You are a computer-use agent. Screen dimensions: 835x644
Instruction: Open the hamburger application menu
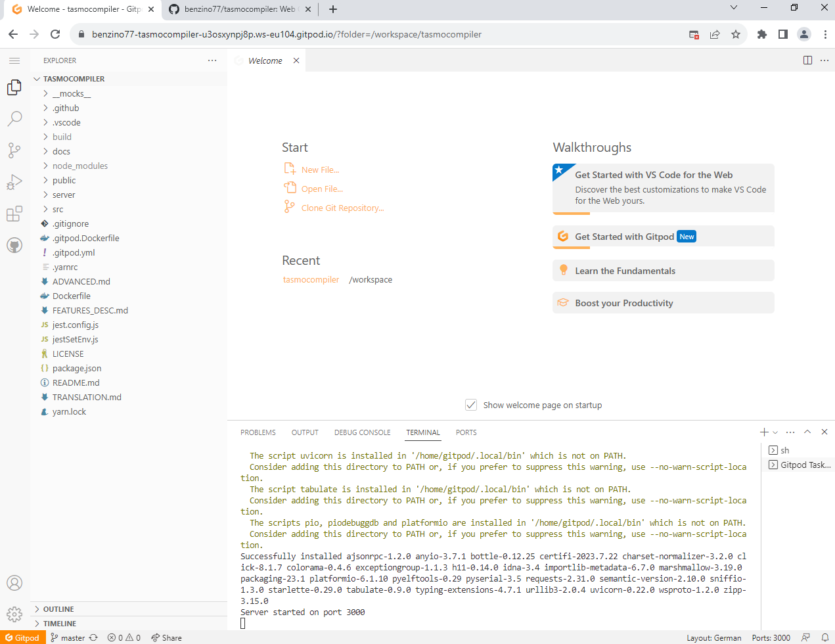(14, 60)
